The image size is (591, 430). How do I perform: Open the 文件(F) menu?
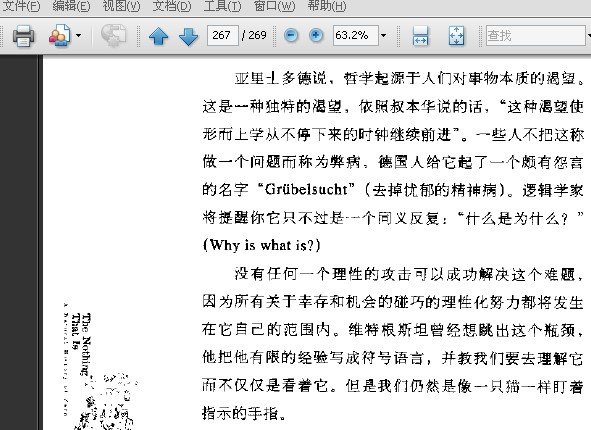click(21, 6)
